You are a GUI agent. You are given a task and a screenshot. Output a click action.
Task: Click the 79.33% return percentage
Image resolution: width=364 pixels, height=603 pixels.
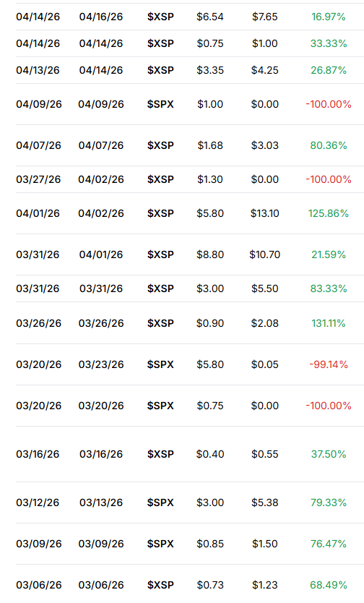(329, 502)
